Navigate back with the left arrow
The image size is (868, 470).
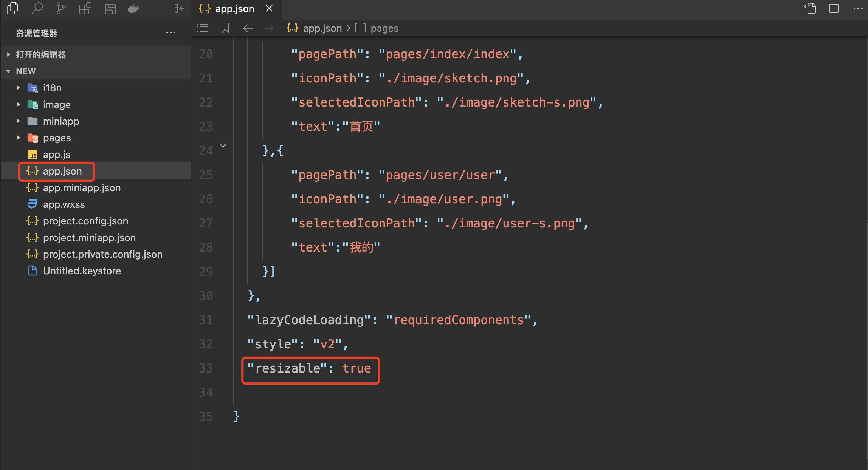pyautogui.click(x=248, y=28)
